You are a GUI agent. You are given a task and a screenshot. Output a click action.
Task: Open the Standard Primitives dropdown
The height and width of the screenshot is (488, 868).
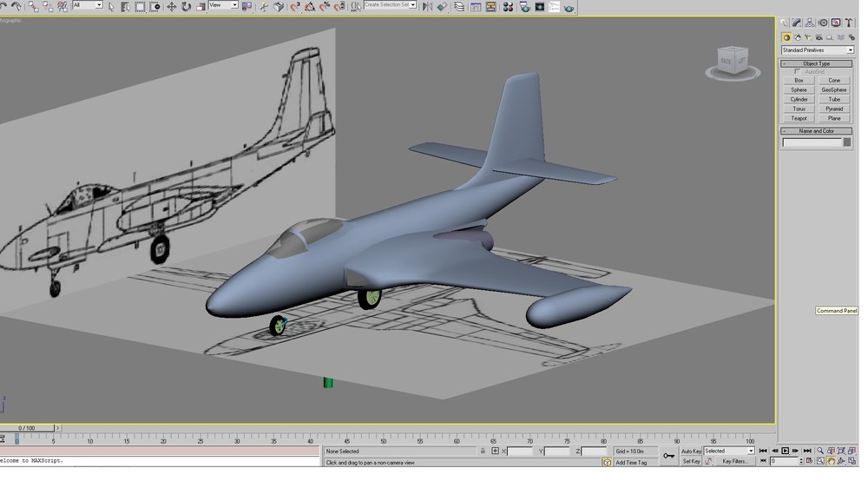coord(817,50)
